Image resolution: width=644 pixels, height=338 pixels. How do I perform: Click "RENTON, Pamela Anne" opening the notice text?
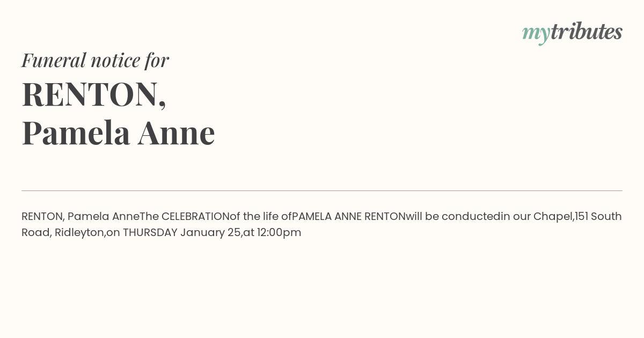pos(80,216)
